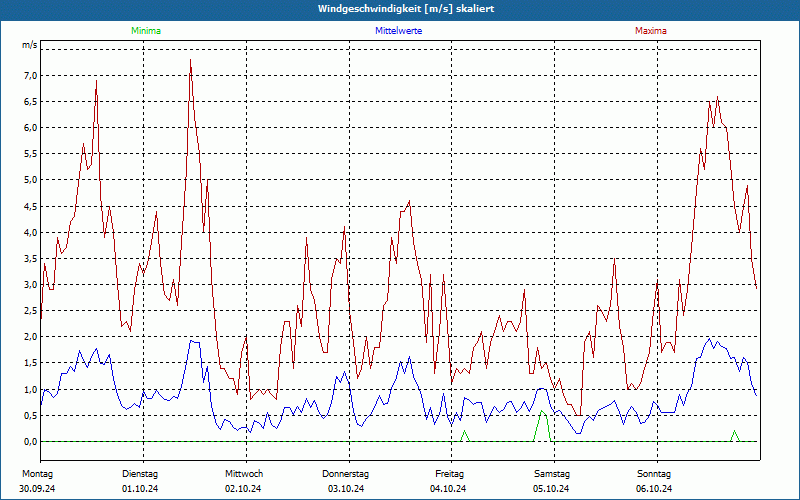
Task: Click the 6,5 y-axis value
Action: 31,102
